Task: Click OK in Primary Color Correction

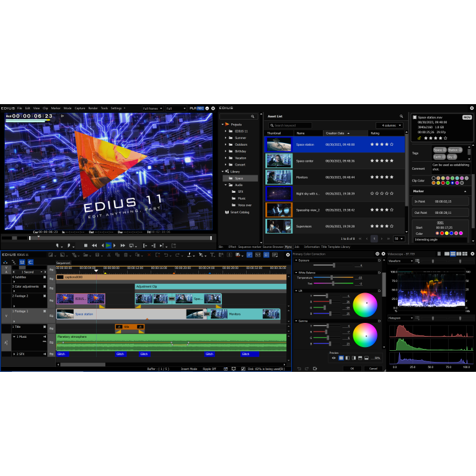Action: tap(352, 368)
